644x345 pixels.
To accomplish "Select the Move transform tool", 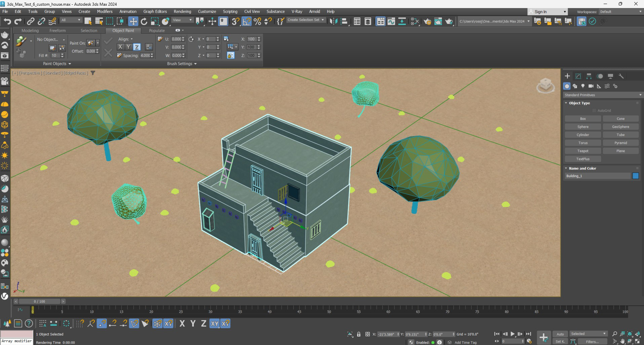I will click(x=133, y=21).
